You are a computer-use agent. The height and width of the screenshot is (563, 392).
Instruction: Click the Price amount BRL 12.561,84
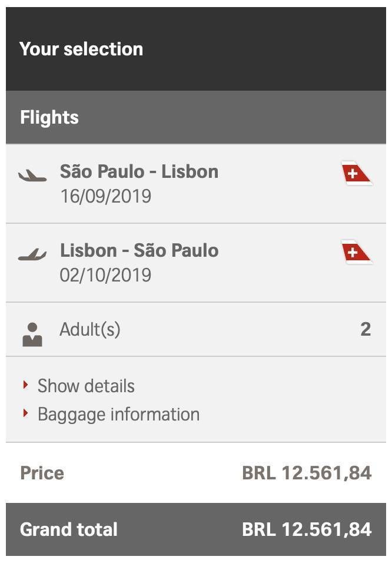click(x=307, y=473)
